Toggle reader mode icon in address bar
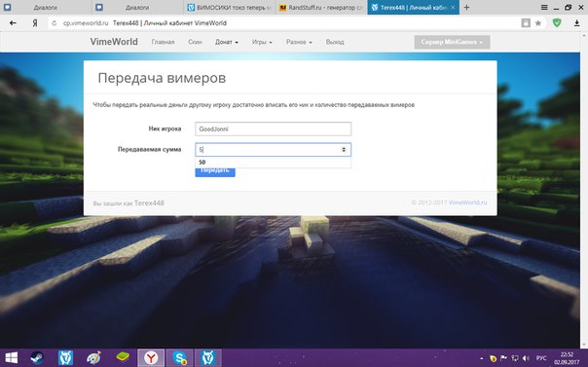This screenshot has height=367, width=588. (x=526, y=23)
